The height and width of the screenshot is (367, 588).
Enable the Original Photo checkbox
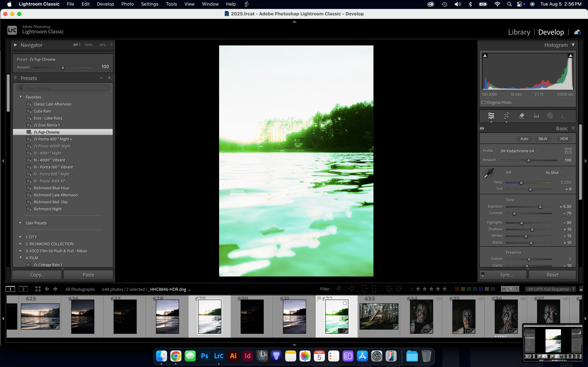(x=484, y=102)
